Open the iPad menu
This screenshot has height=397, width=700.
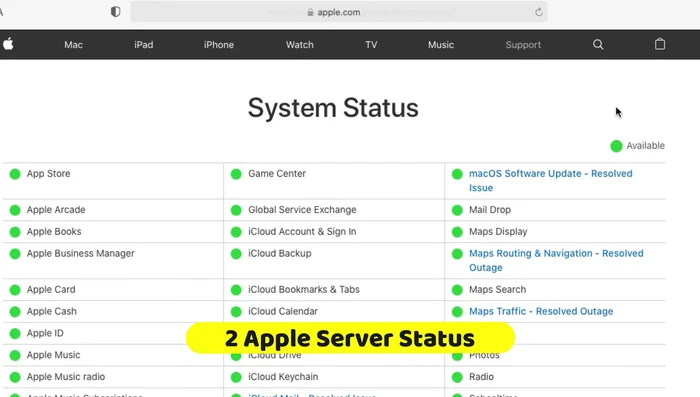coord(144,45)
